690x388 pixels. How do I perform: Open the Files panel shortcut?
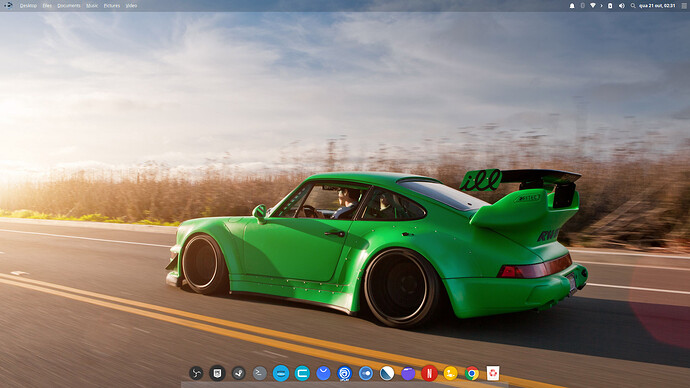47,6
